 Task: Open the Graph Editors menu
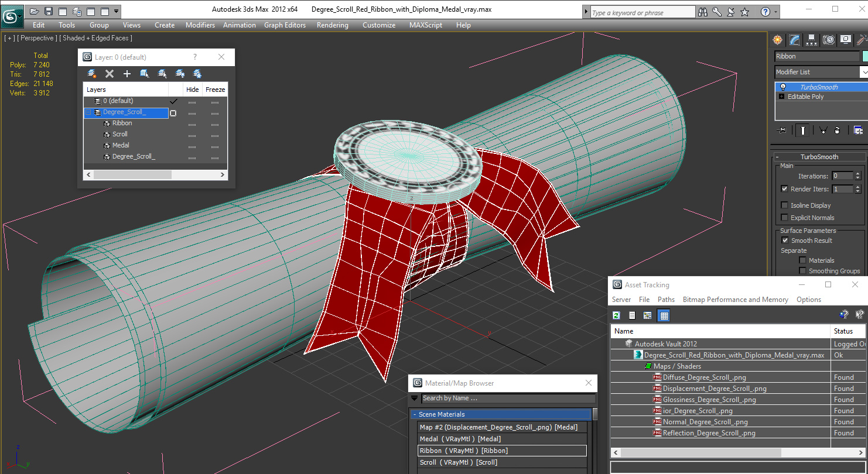point(285,25)
